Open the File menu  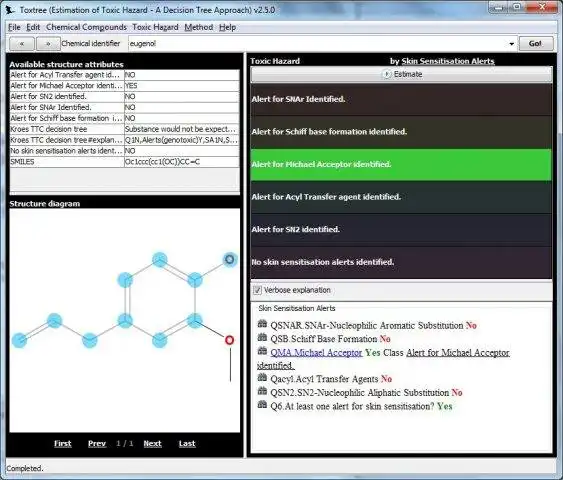(14, 27)
